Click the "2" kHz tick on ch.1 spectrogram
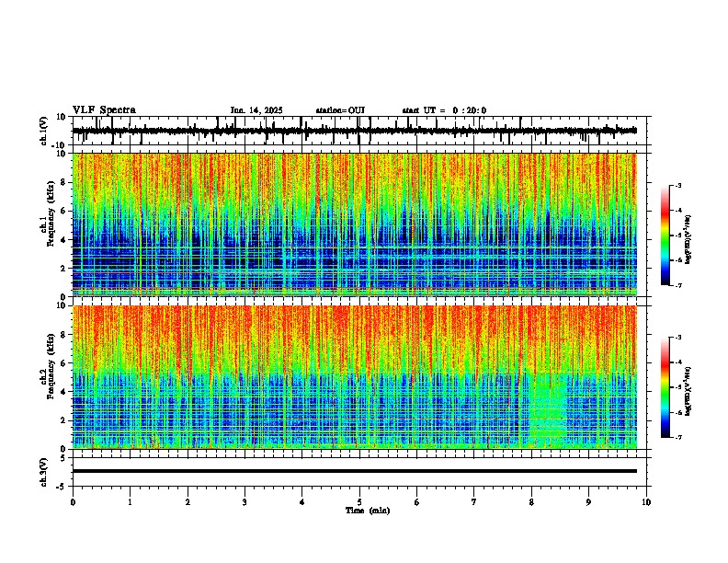This screenshot has width=728, height=563. pos(64,269)
